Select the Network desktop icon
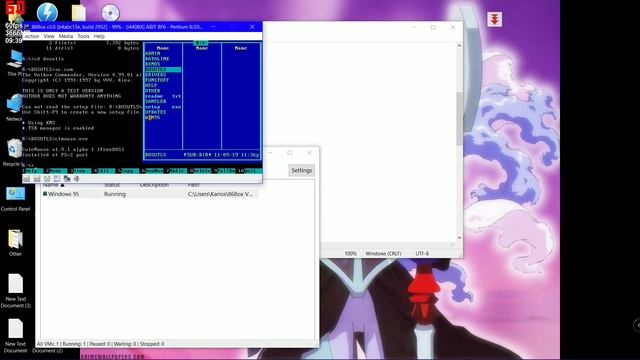640x360 pixels. tap(15, 107)
